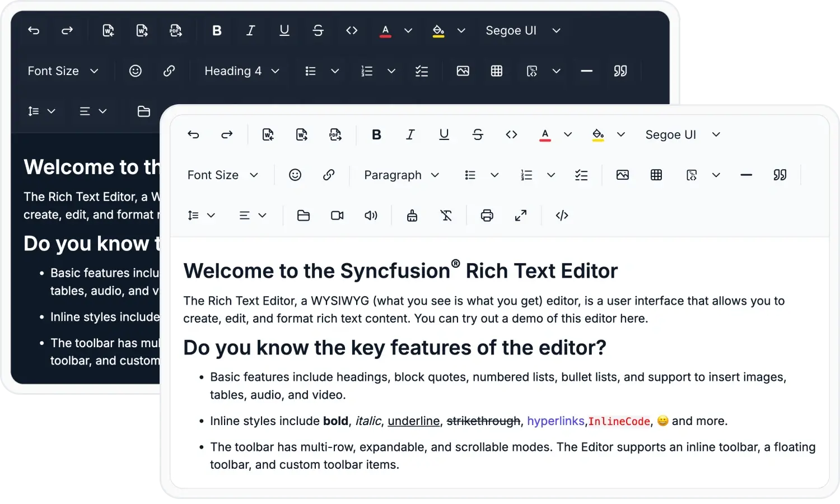The height and width of the screenshot is (504, 840).
Task: Click Insert Image icon in light editor
Action: click(x=623, y=175)
